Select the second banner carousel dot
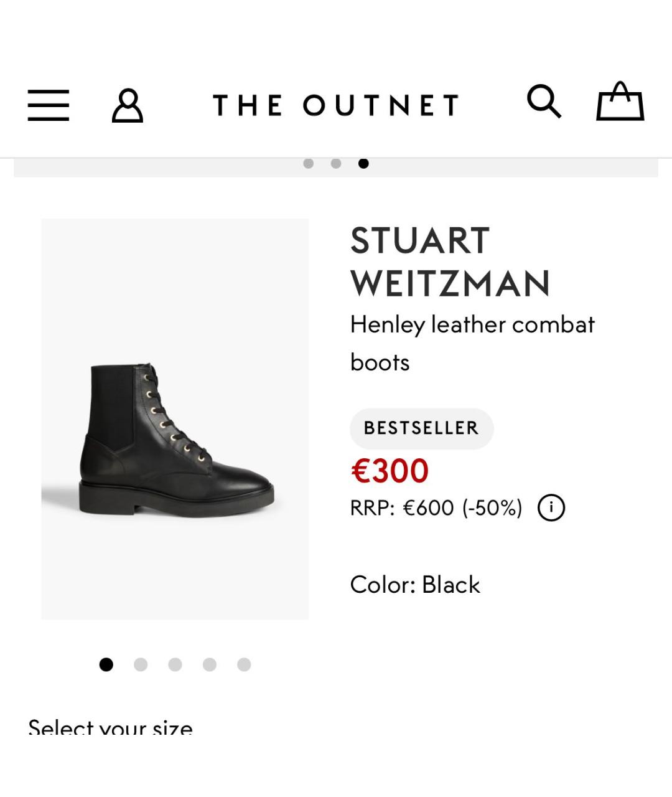Screen dimensions: 672x797 (336, 164)
